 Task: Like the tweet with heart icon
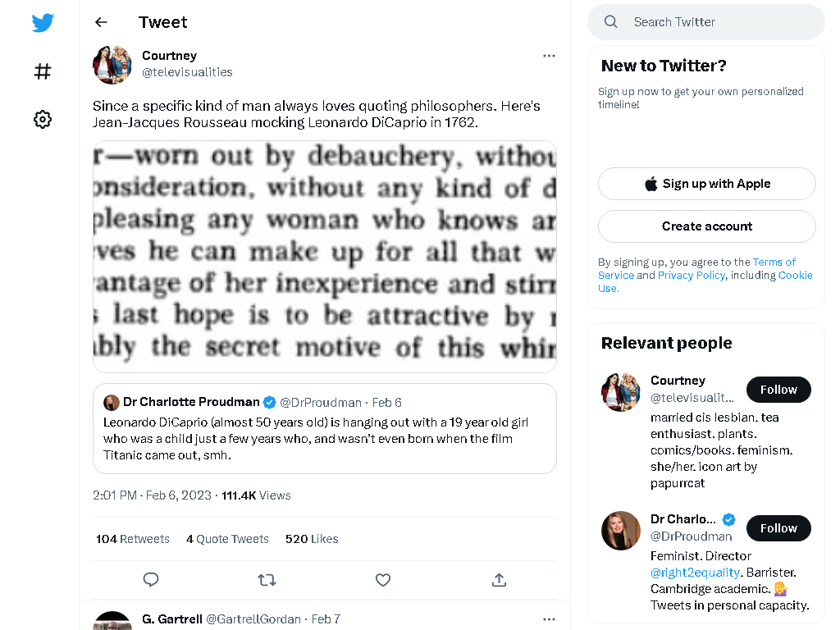(383, 580)
